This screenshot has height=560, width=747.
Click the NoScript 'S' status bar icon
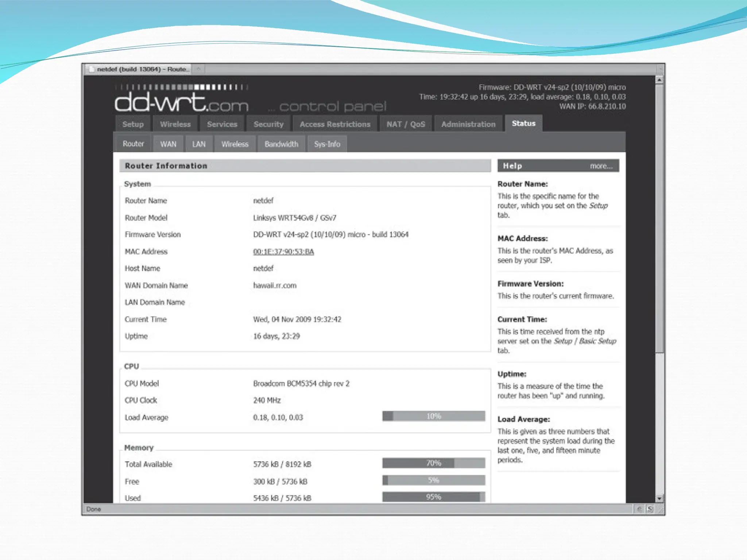pos(650,509)
